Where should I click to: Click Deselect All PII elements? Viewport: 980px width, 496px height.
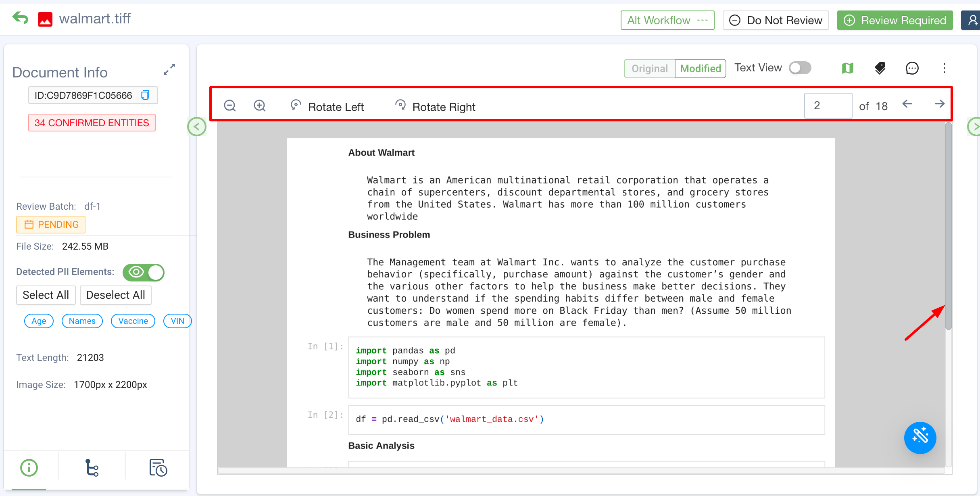point(116,295)
